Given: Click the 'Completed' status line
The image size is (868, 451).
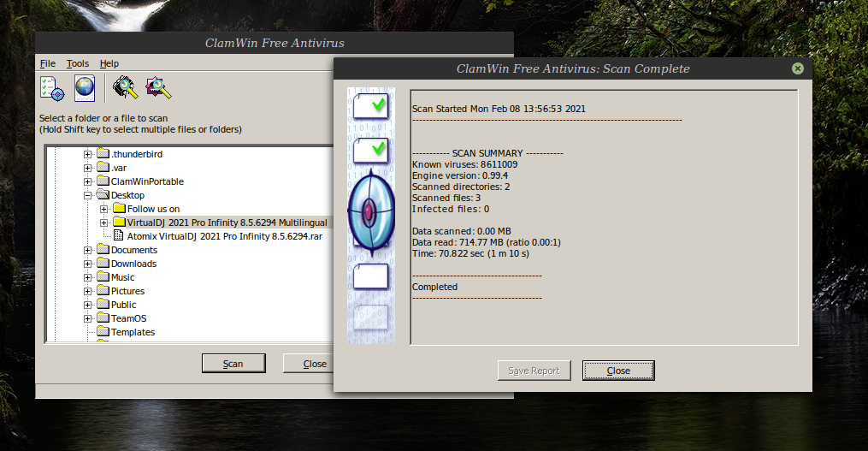Looking at the screenshot, I should coord(434,287).
